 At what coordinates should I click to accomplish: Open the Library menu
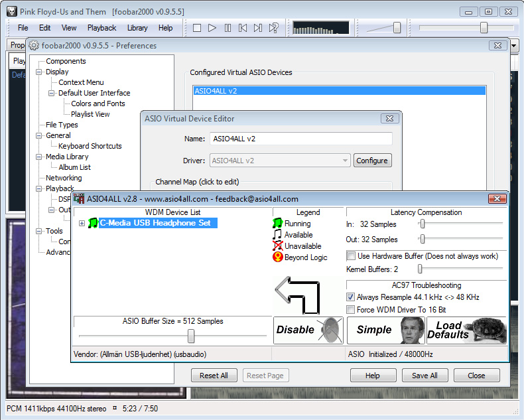(137, 28)
